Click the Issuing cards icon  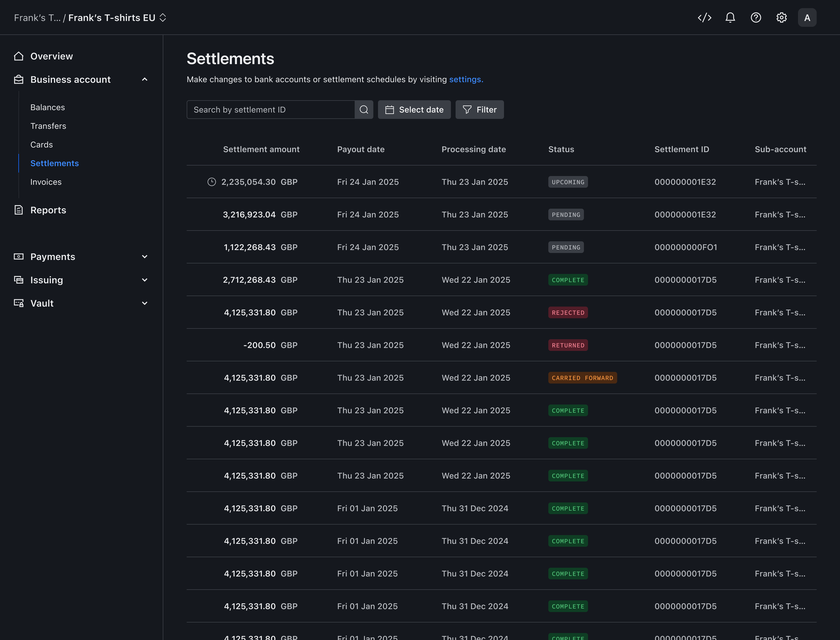tap(19, 279)
